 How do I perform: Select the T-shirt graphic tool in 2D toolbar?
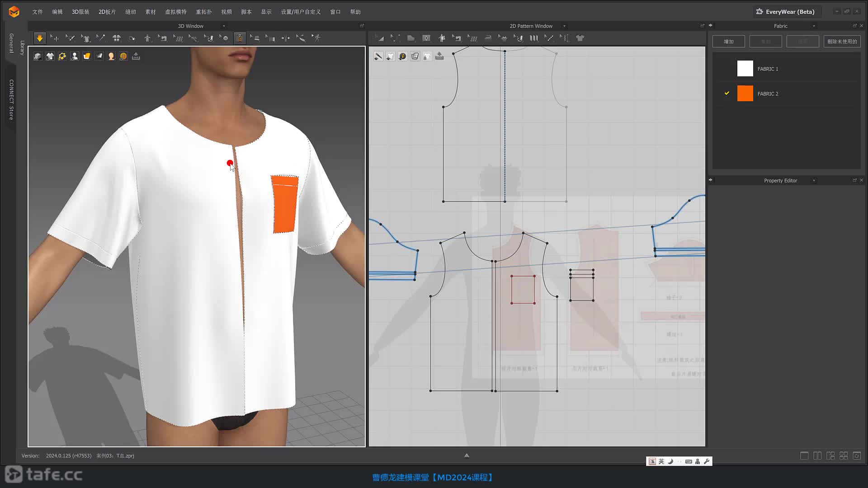pos(580,38)
